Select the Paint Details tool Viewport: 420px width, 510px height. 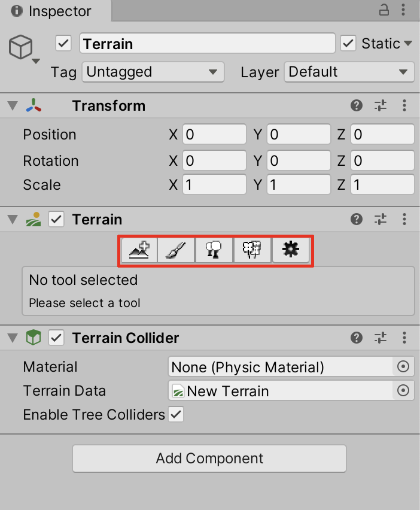point(252,251)
